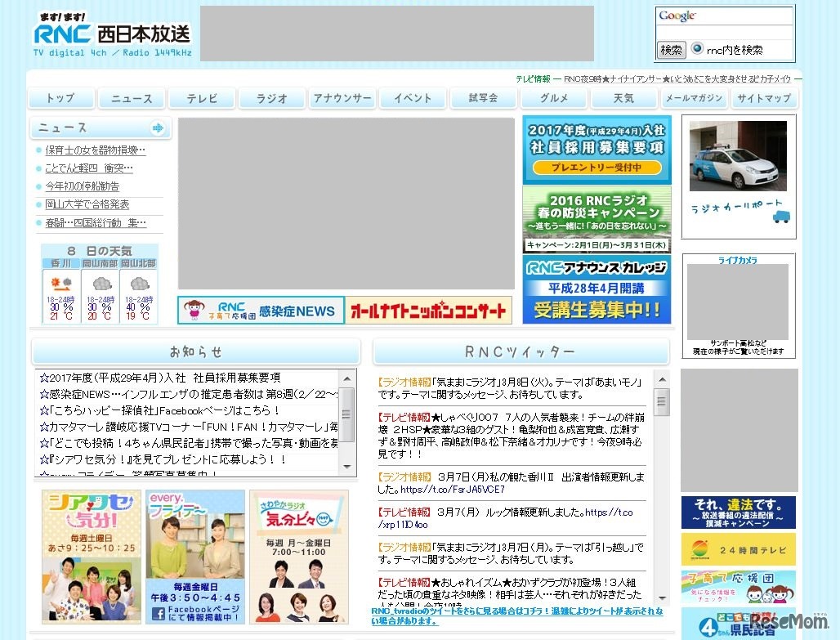Open the サイトマップ menu tab
This screenshot has width=840, height=640.
tap(763, 98)
